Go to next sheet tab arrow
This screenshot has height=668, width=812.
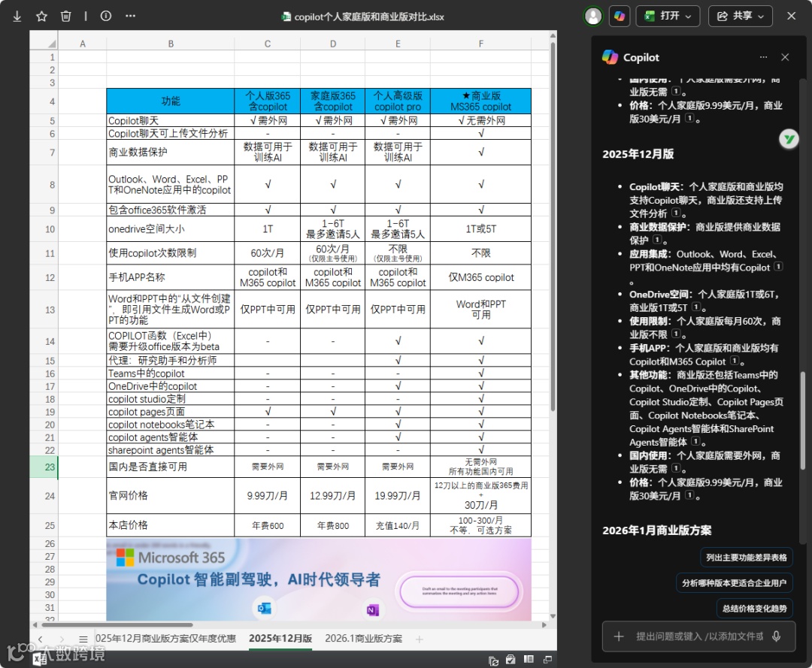(62, 639)
